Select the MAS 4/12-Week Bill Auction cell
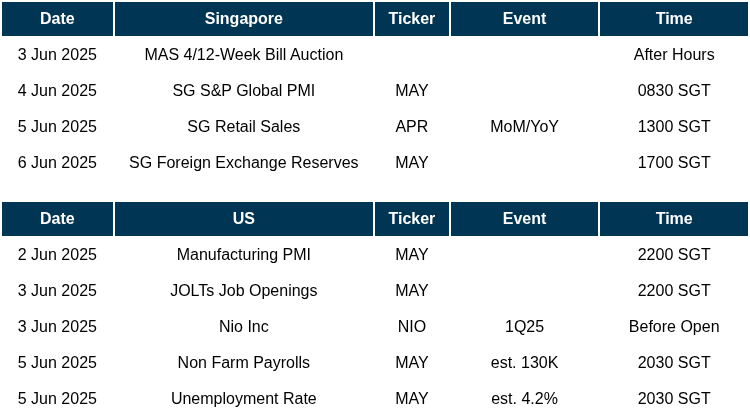 pyautogui.click(x=243, y=55)
